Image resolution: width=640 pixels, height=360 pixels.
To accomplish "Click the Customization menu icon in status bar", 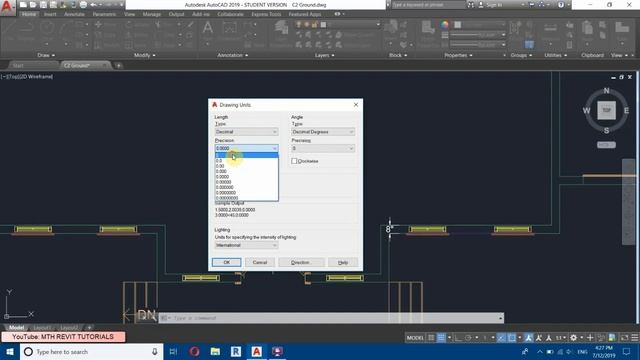I will [x=635, y=338].
